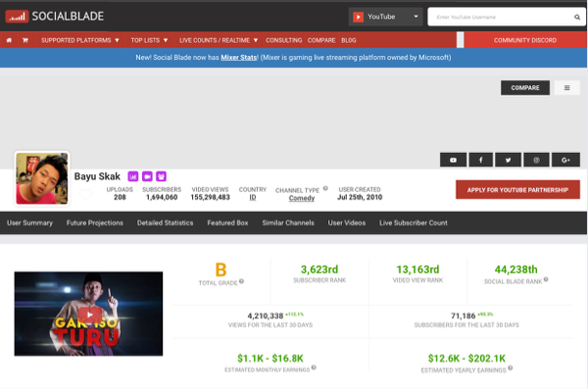Open the Instagram social icon

[536, 160]
